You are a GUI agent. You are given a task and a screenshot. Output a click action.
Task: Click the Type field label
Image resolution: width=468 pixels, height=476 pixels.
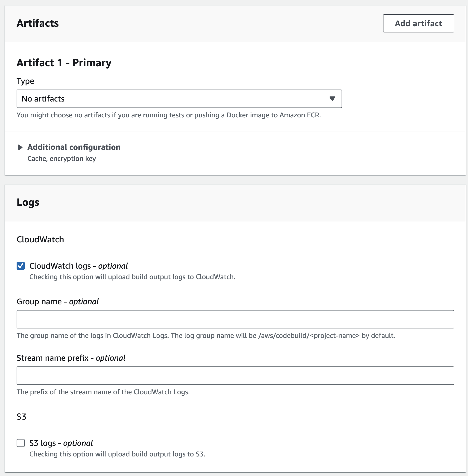tap(25, 81)
